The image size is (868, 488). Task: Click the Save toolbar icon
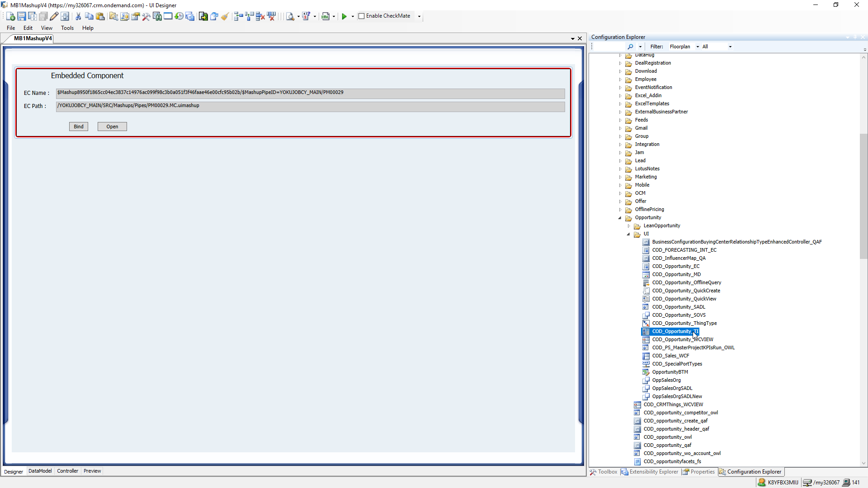pos(21,16)
